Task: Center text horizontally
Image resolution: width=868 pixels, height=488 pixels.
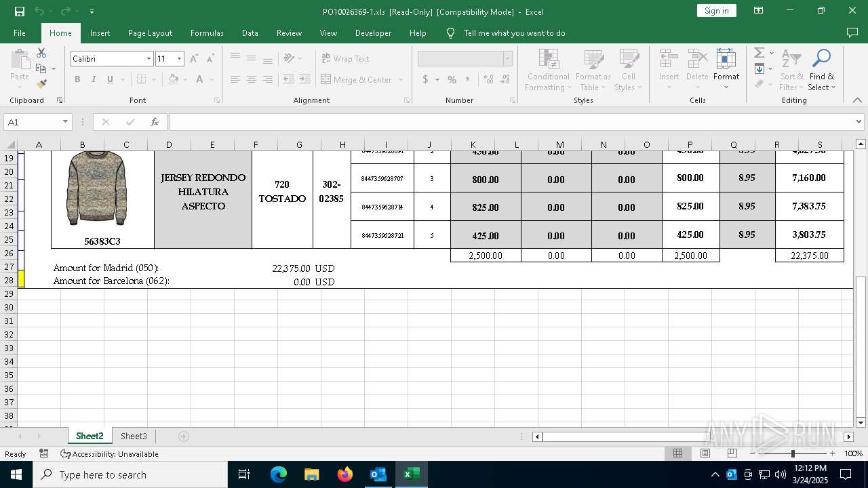Action: [251, 79]
